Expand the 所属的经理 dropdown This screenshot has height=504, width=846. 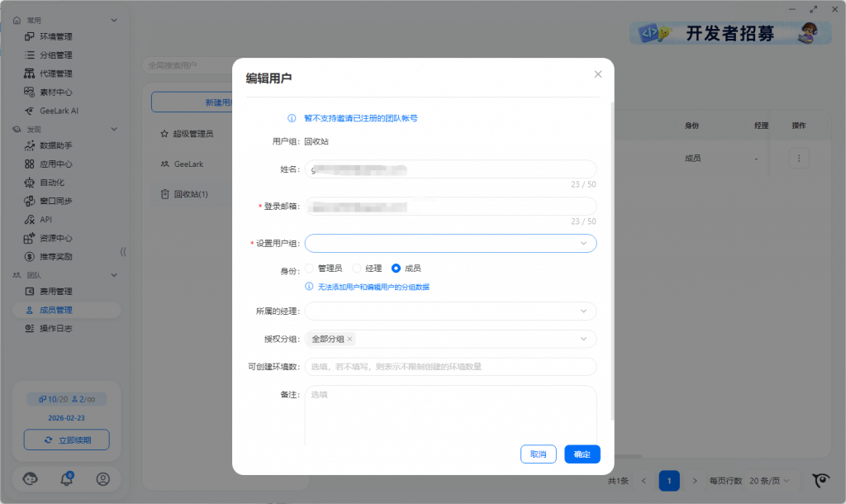click(450, 311)
